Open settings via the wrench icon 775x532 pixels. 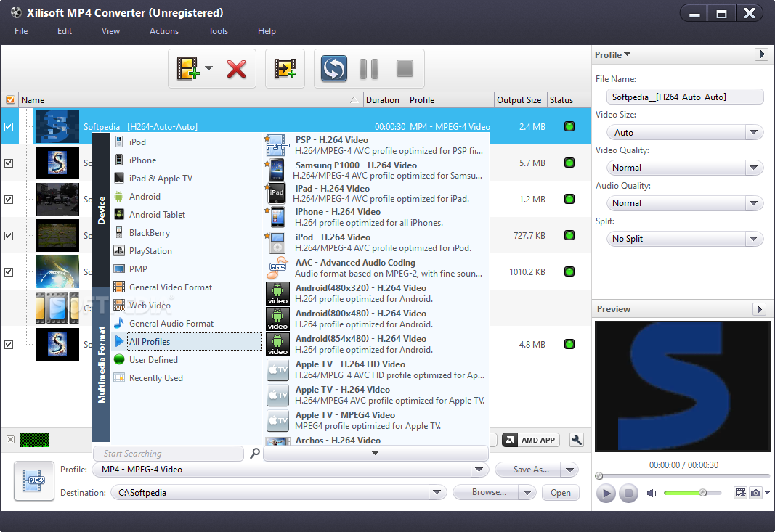[x=576, y=440]
